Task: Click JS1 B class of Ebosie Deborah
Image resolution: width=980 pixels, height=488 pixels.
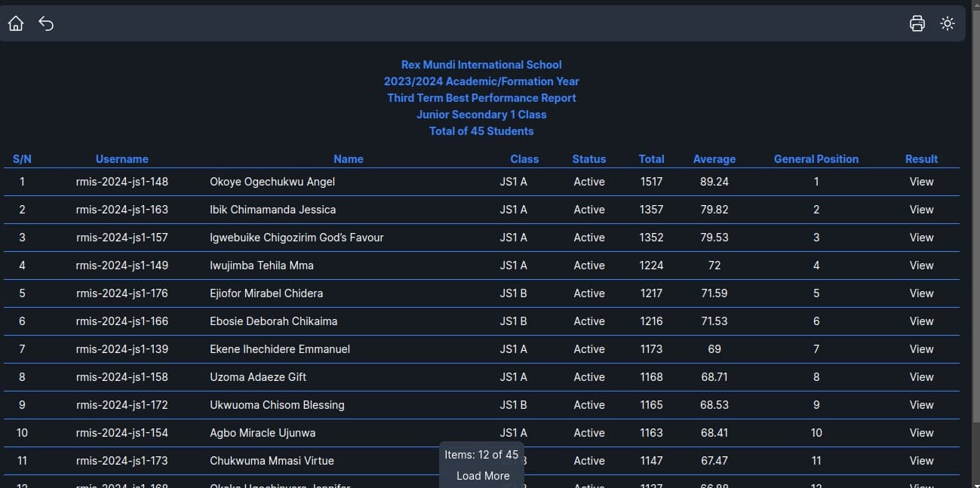Action: pyautogui.click(x=513, y=321)
